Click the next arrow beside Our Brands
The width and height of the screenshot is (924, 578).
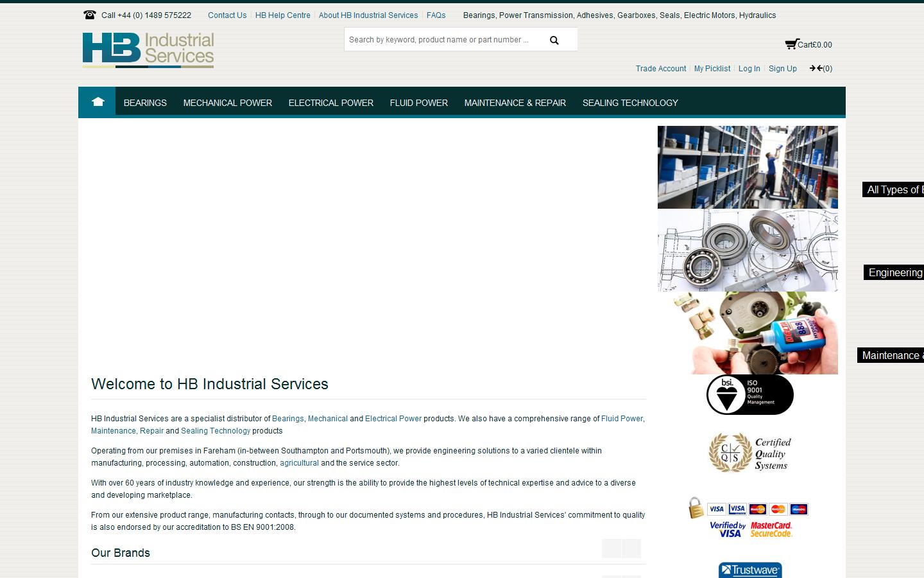631,549
